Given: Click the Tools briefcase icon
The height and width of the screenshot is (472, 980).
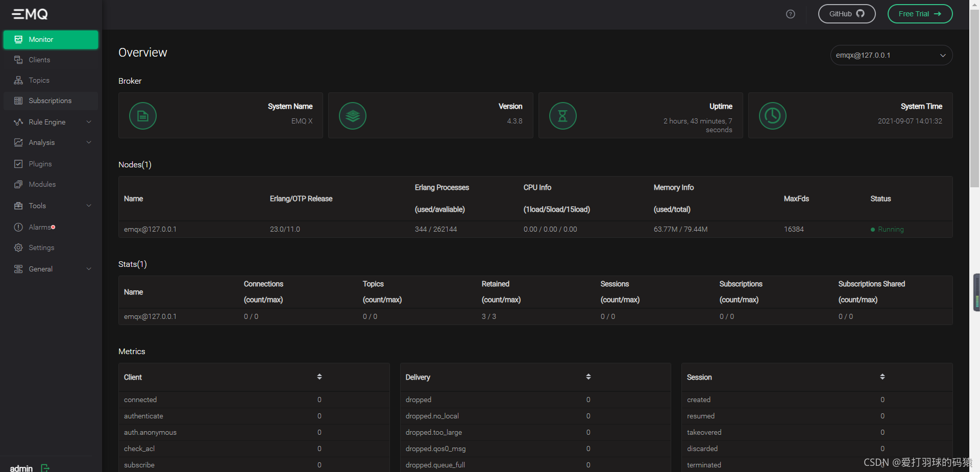Looking at the screenshot, I should 18,206.
